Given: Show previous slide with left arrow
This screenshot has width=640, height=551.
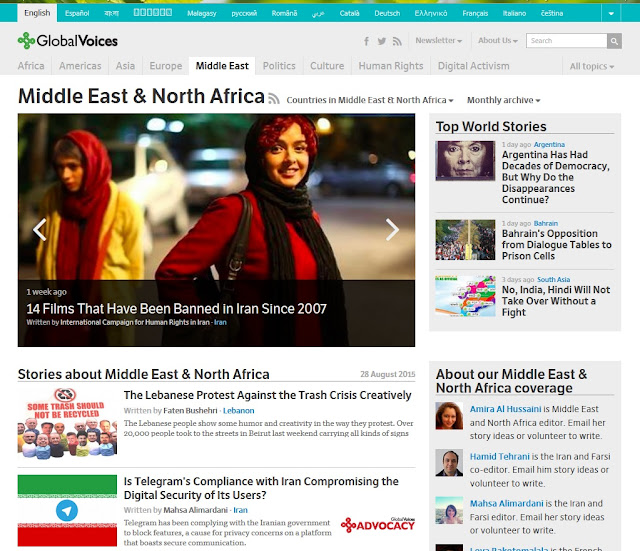Looking at the screenshot, I should coord(40,230).
